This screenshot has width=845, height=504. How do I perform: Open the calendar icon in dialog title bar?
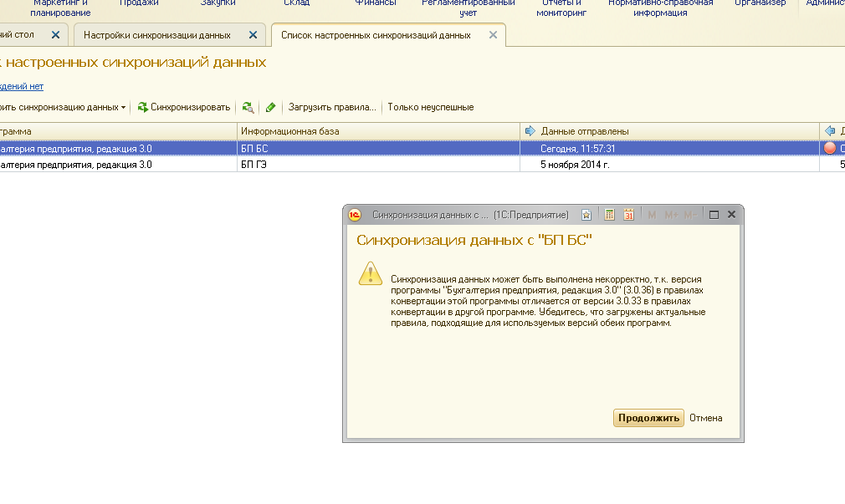[628, 215]
